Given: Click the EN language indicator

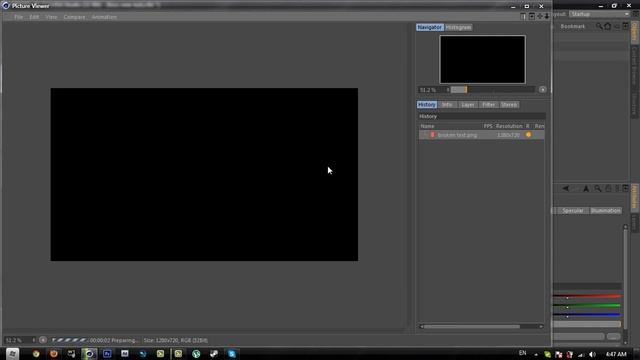Looking at the screenshot, I should tap(522, 353).
